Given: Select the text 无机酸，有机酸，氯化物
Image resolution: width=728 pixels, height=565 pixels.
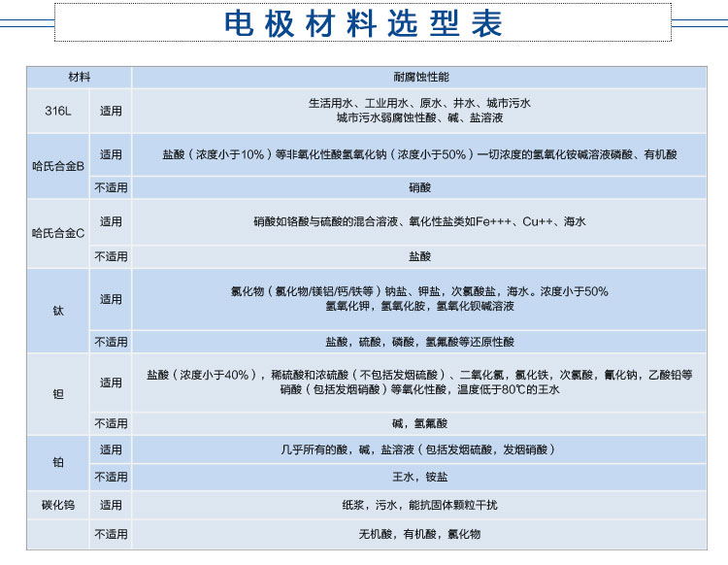Looking at the screenshot, I should click(x=419, y=534).
